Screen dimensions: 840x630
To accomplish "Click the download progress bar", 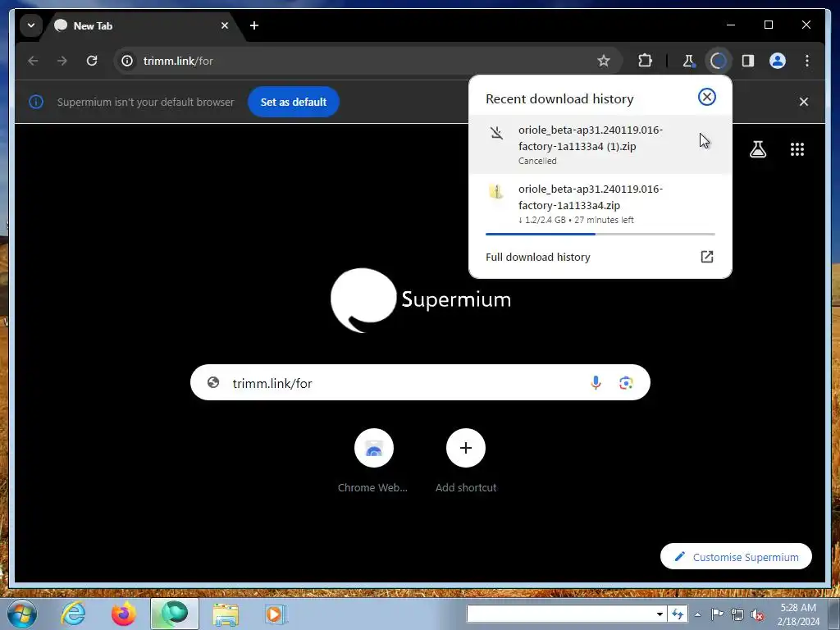I will pyautogui.click(x=600, y=234).
